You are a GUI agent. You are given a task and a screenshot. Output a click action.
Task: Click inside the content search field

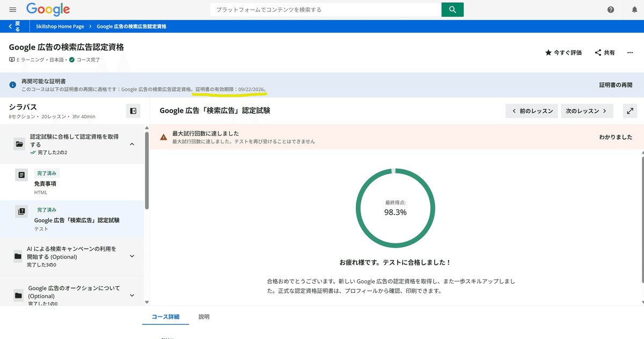[x=322, y=9]
